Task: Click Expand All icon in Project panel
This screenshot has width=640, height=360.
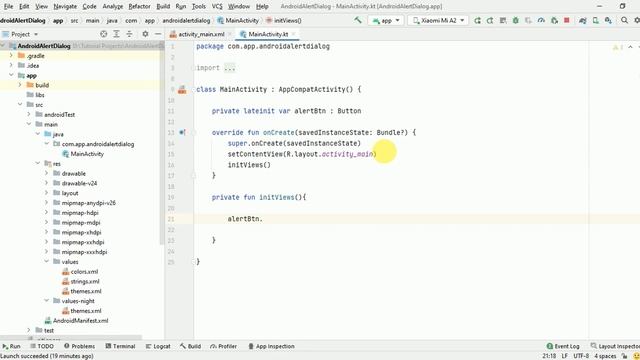Action: [116, 34]
